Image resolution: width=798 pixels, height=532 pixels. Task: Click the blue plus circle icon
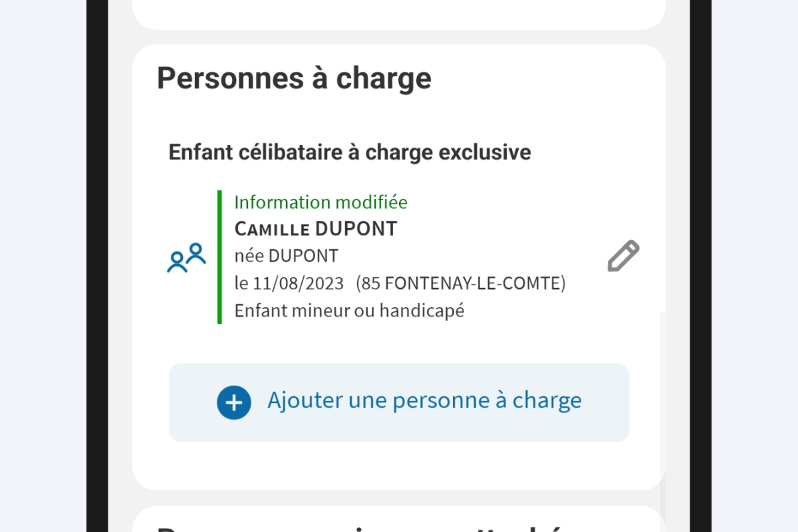[x=233, y=402]
